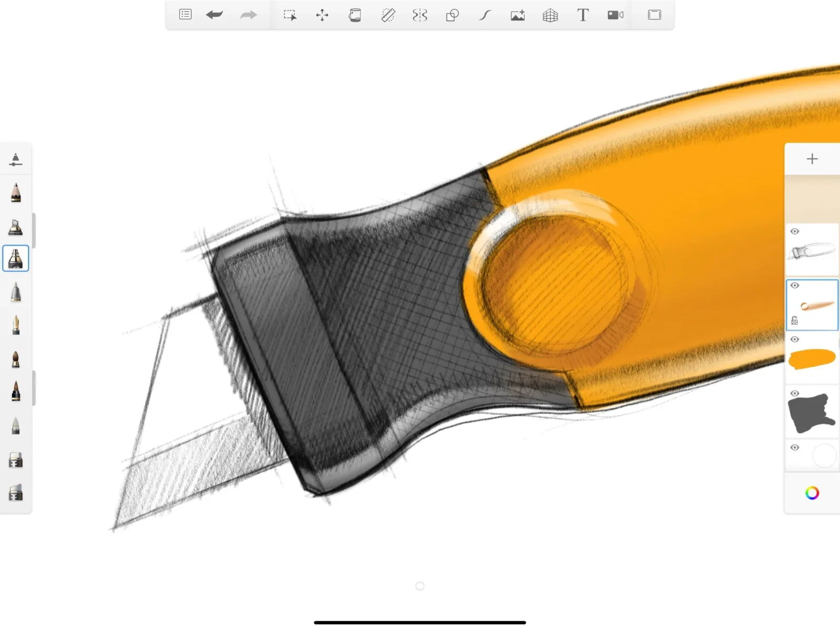Redo with the greyed forward arrow
Image resolution: width=840 pixels, height=629 pixels.
pyautogui.click(x=248, y=15)
